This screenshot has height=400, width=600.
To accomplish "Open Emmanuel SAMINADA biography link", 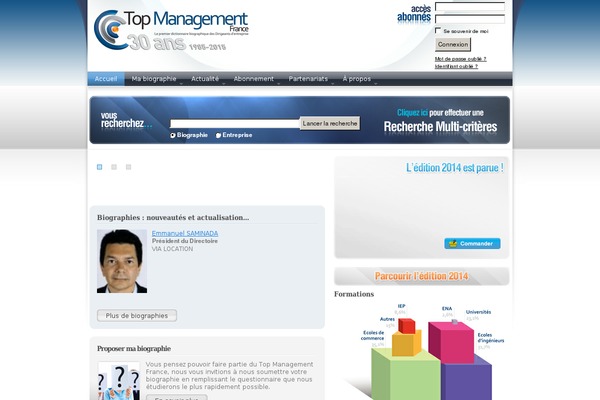I will [x=185, y=233].
